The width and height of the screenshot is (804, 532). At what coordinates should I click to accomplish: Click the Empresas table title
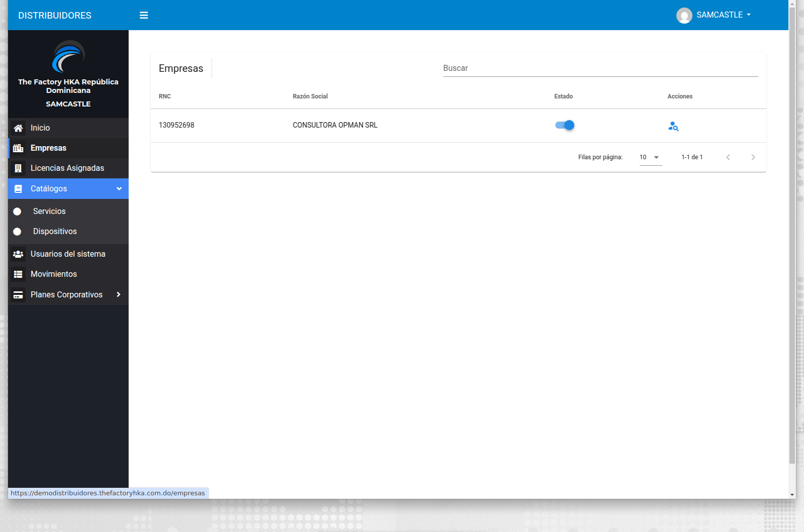pos(181,68)
